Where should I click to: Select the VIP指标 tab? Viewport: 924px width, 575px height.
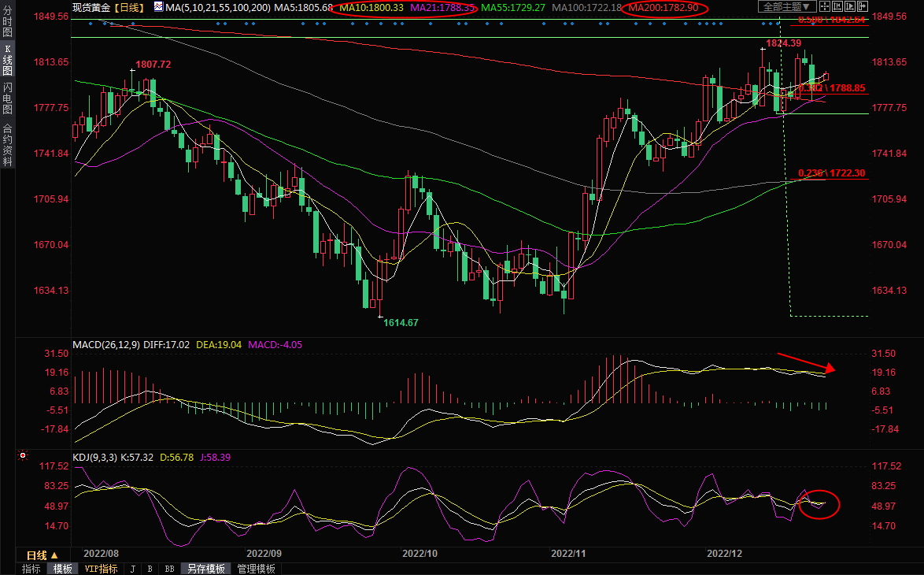click(x=101, y=569)
